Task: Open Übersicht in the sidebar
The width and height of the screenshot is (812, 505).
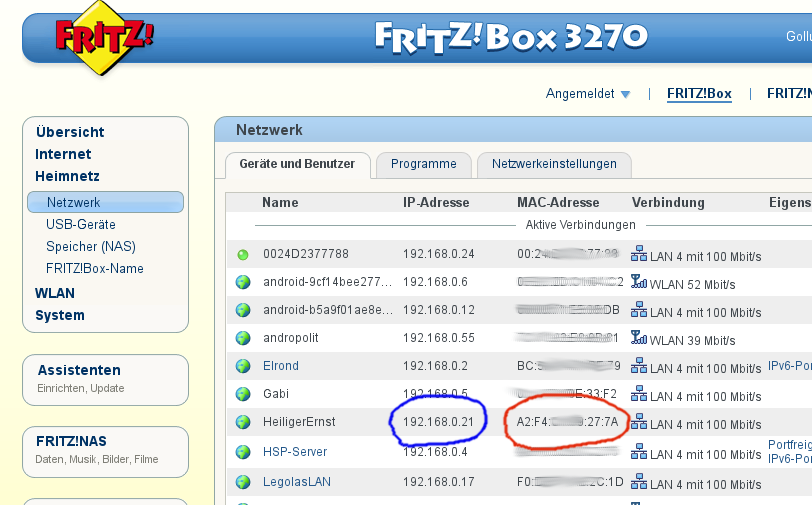Action: coord(70,132)
